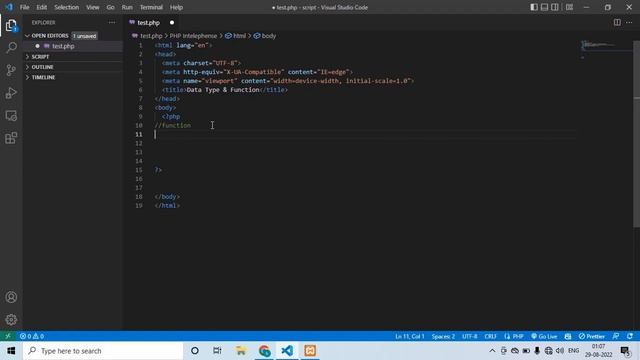Change Spaces: 2 indentation setting
Viewport: 640px width, 360px height.
443,336
